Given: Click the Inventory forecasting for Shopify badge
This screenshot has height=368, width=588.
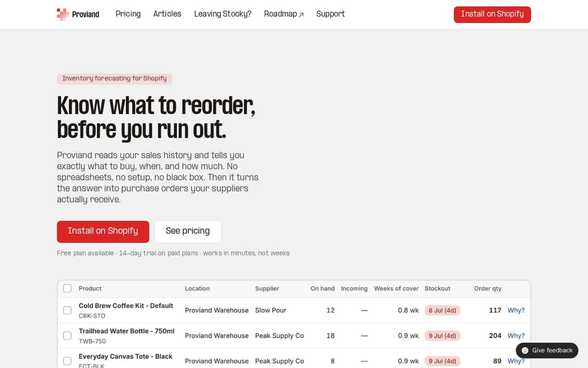Looking at the screenshot, I should click(114, 79).
